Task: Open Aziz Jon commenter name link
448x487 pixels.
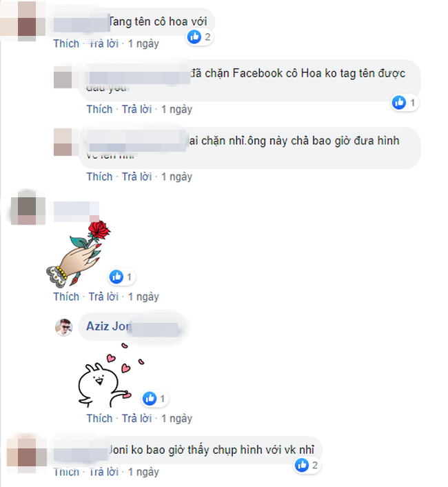Action: [x=108, y=326]
